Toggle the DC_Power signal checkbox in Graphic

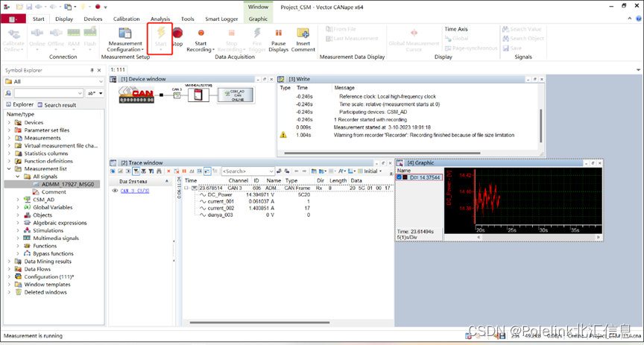[x=400, y=177]
